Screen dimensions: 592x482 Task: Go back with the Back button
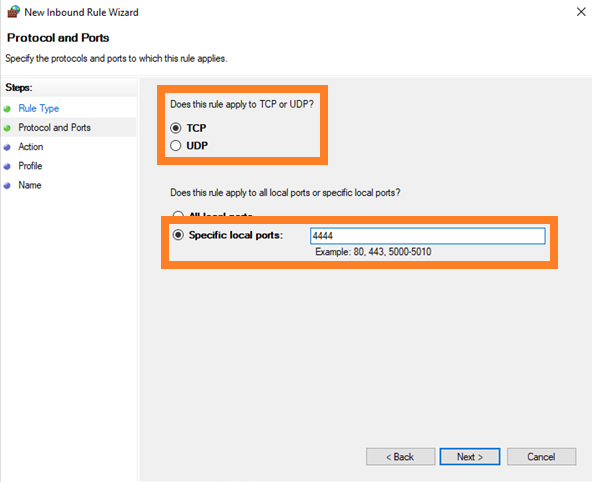coord(400,457)
